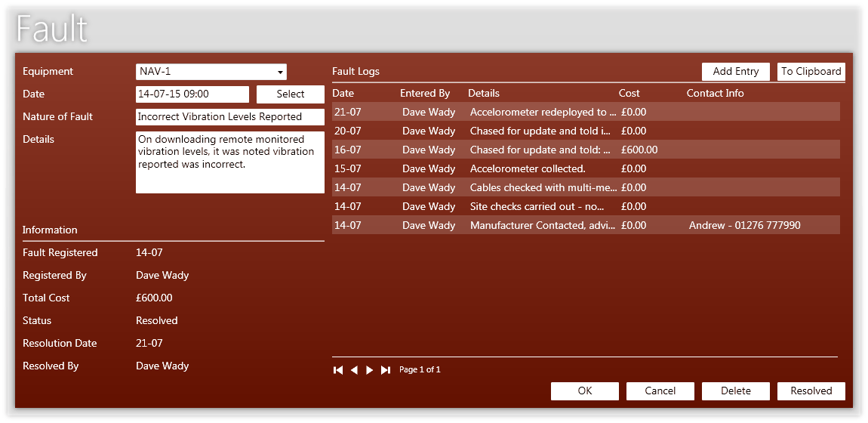Mark the fault as Resolved
The height and width of the screenshot is (423, 868).
(811, 391)
